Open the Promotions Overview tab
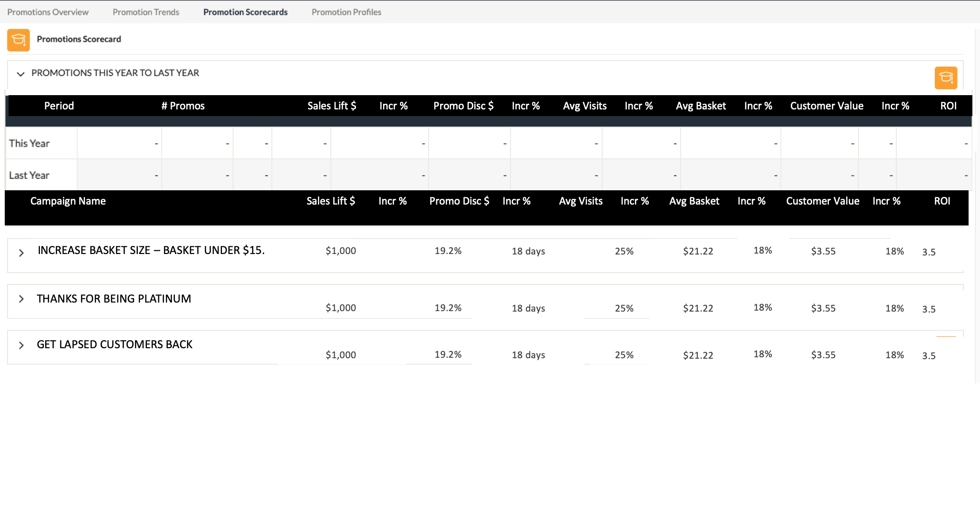 pos(48,12)
